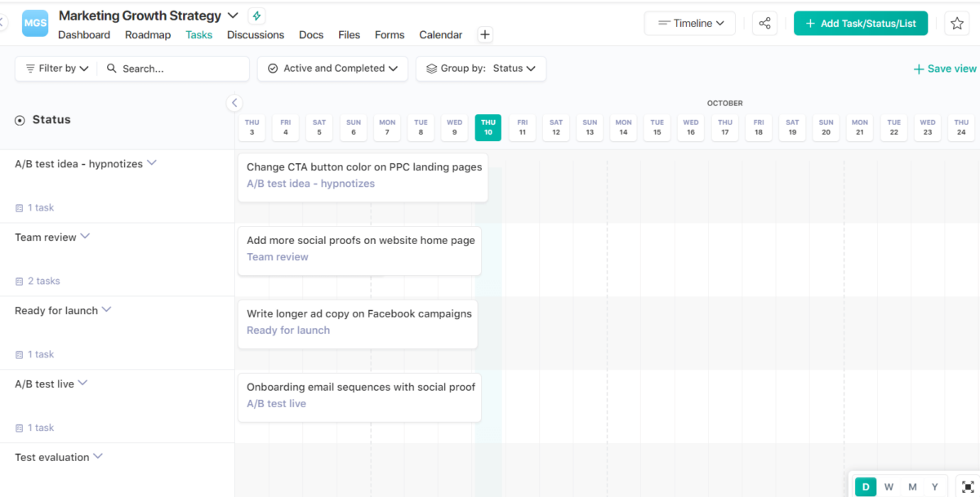Enable Year view on the timeline
This screenshot has height=497, width=980.
[x=934, y=486]
